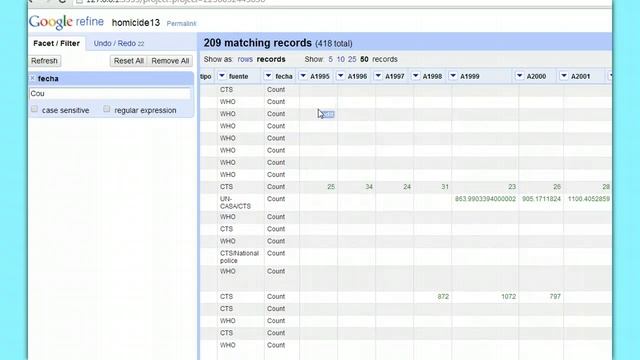Click the value 872 in A1998 column
The width and height of the screenshot is (640, 360).
click(443, 297)
